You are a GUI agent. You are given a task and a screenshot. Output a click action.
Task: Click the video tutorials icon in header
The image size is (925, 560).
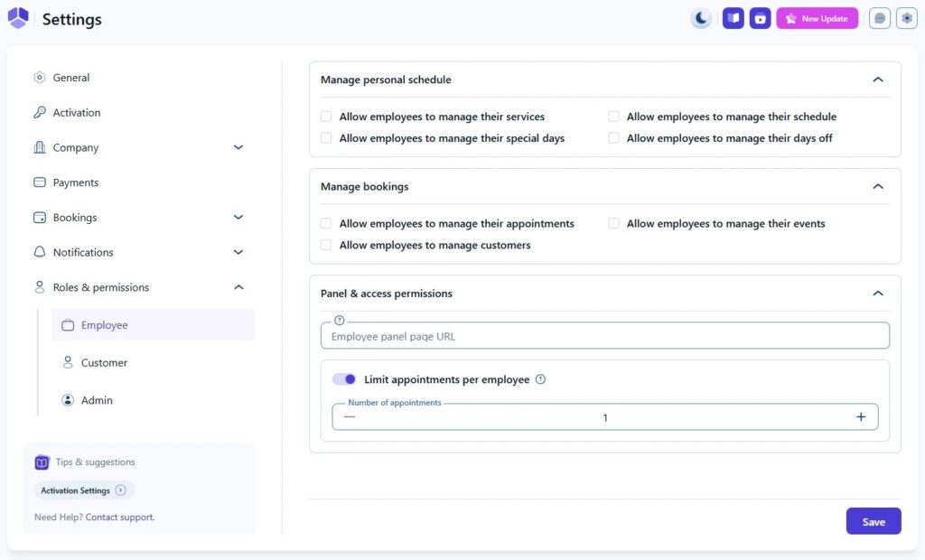[761, 18]
